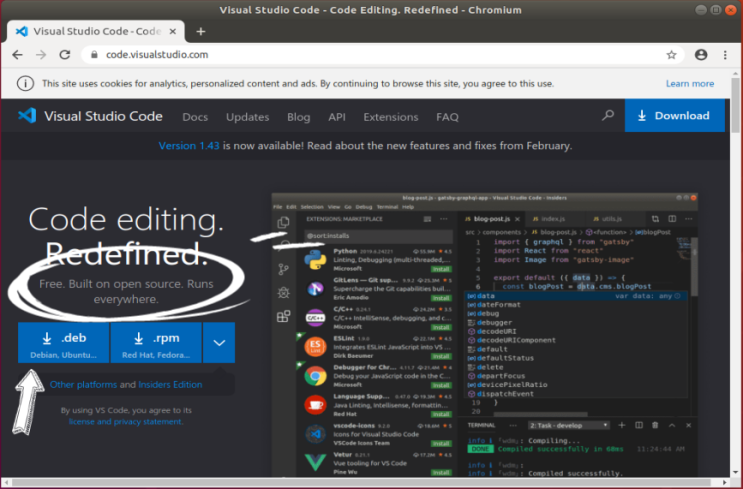This screenshot has width=743, height=489.
Task: Follow the Version 1.43 link
Action: (x=189, y=146)
